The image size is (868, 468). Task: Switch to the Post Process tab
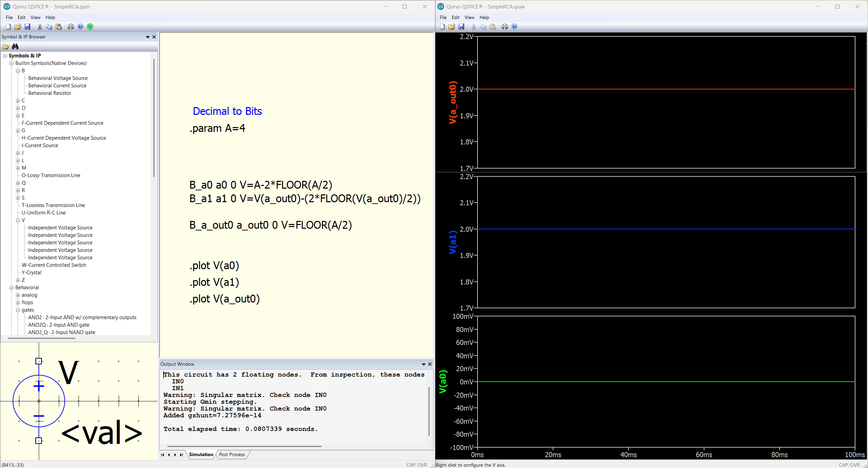[x=232, y=454]
